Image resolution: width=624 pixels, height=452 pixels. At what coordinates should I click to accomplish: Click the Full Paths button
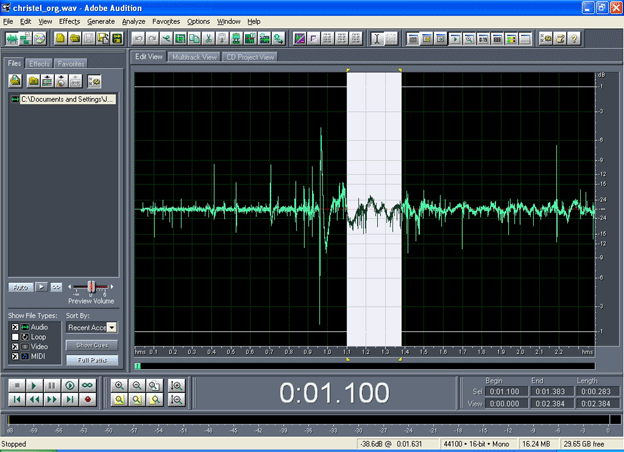(91, 360)
